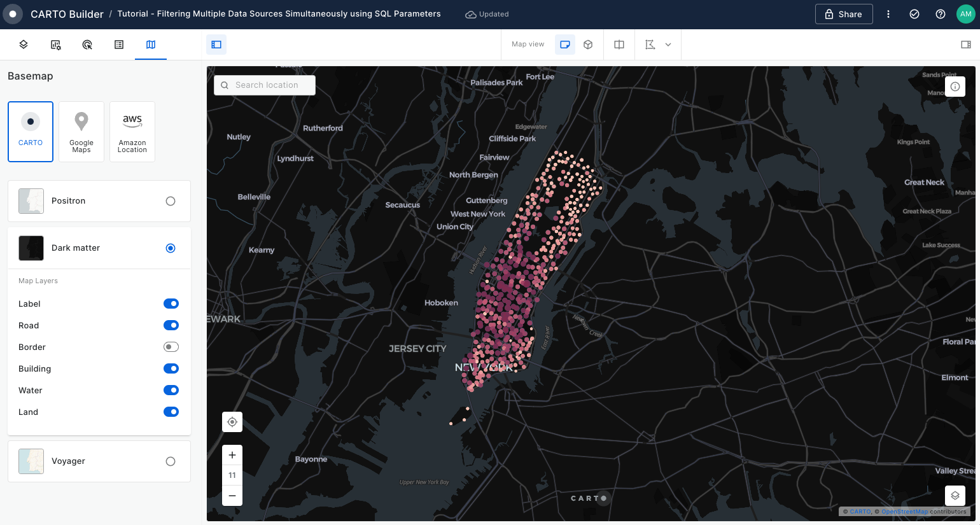Viewport: 980px width, 525px height.
Task: Choose the Voyager basemap option
Action: tap(171, 461)
